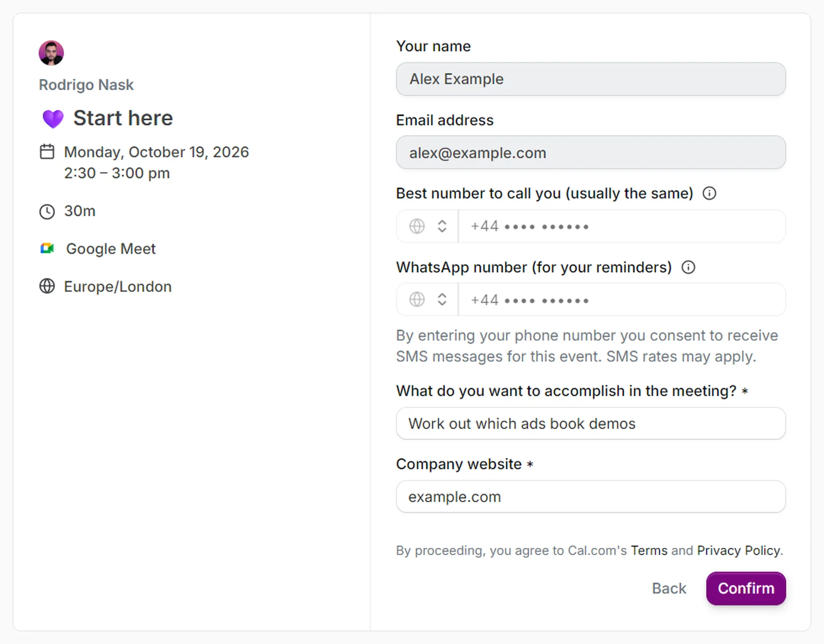Open info tooltip for Best number to call
This screenshot has width=824, height=644.
pyautogui.click(x=709, y=194)
